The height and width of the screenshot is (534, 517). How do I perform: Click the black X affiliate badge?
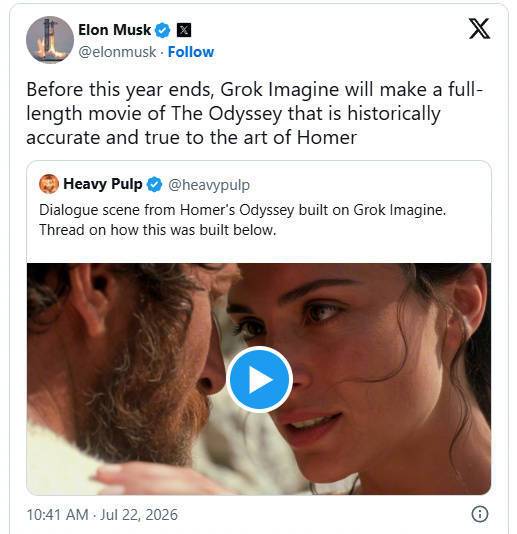(x=184, y=30)
